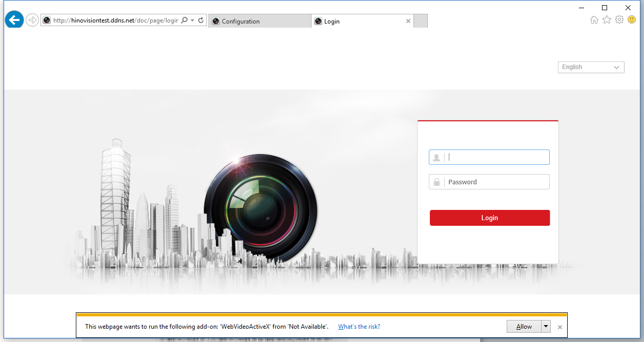
Task: Open the browser Home icon
Action: click(x=594, y=20)
